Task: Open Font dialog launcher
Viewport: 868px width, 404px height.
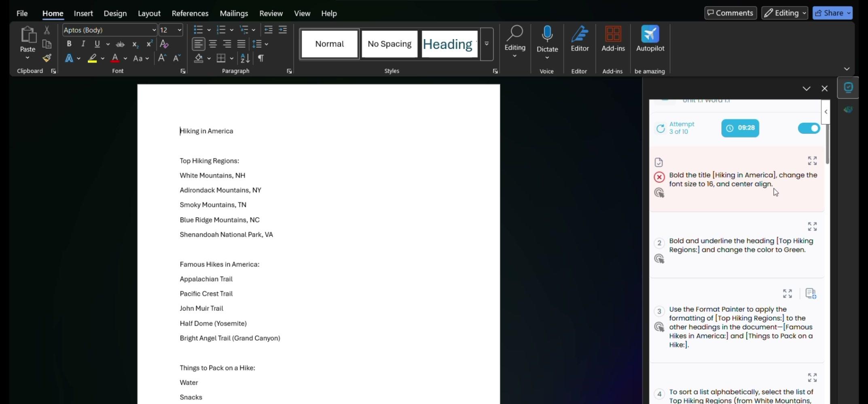Action: 183,71
